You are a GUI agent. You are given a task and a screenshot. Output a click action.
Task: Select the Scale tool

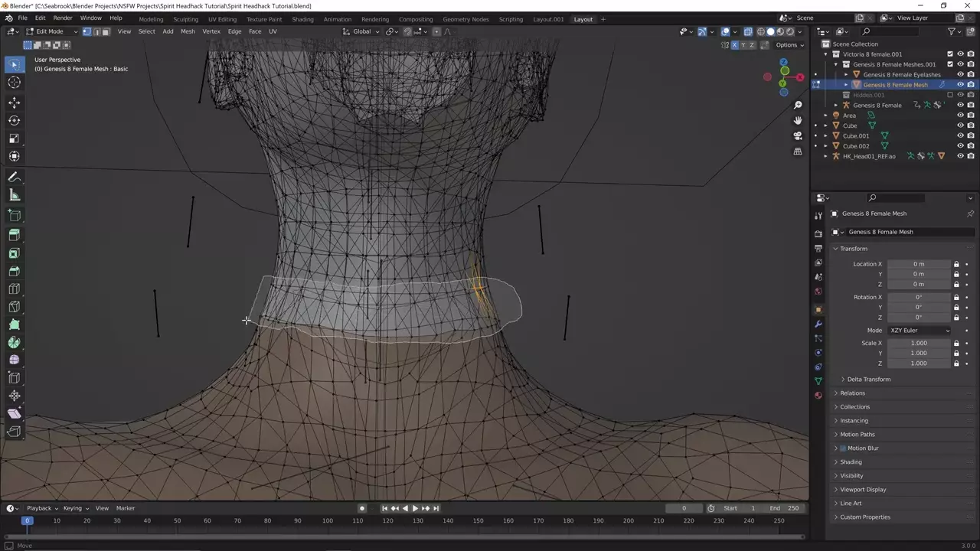click(14, 139)
